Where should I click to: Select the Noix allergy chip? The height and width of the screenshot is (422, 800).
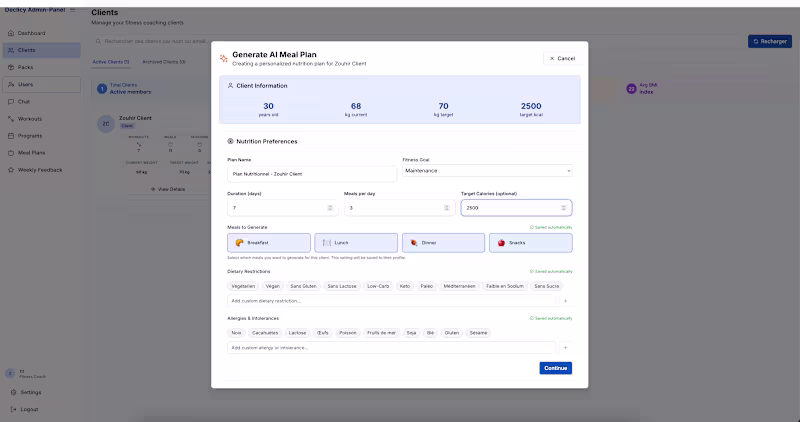pyautogui.click(x=236, y=333)
